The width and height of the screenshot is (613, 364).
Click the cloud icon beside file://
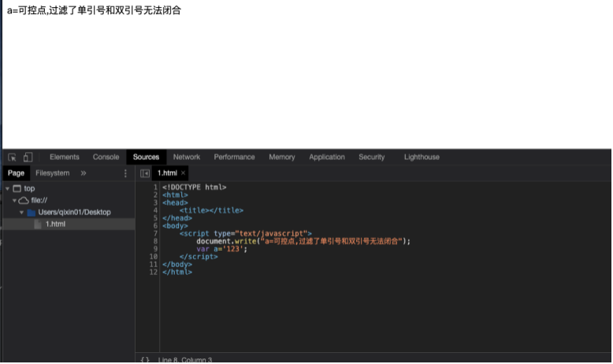pos(24,201)
